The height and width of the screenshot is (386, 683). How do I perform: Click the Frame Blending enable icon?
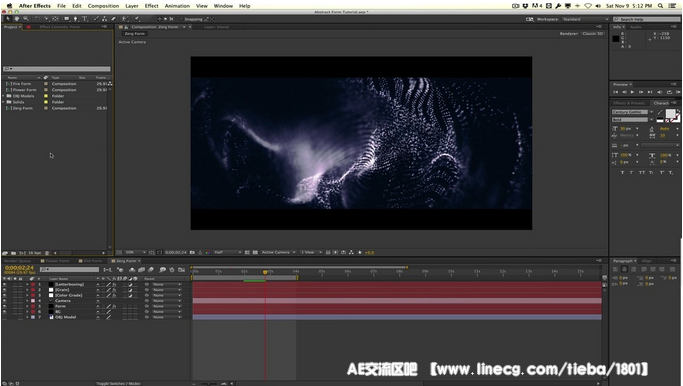142,270
